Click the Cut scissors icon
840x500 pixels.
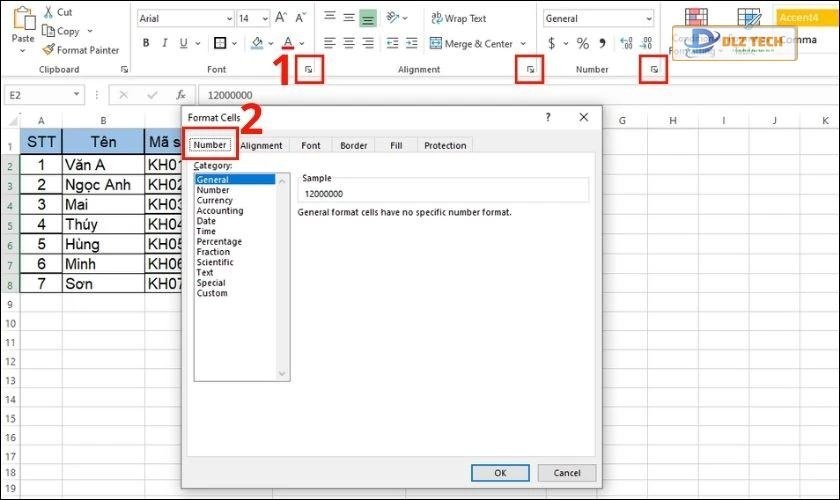pyautogui.click(x=48, y=12)
